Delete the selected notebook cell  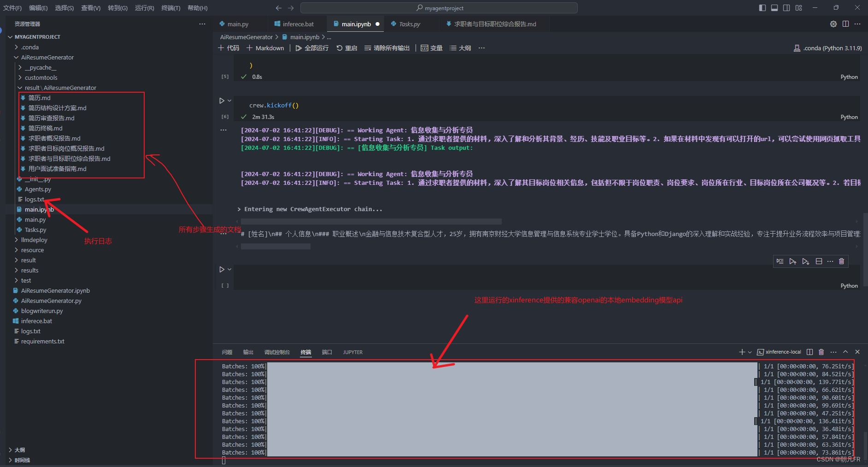(x=842, y=261)
